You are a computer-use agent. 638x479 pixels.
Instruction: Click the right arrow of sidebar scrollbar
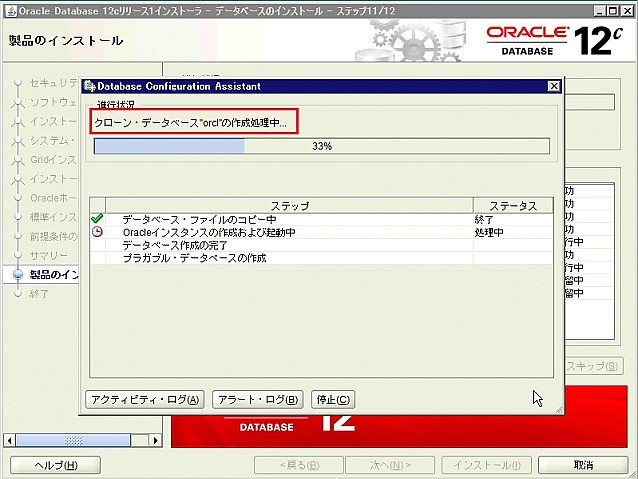(x=155, y=440)
